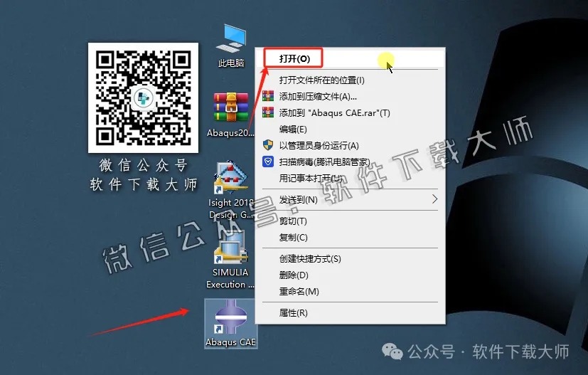Click the WinRAR icon beside 添加到压缩文件(A)...

[268, 96]
